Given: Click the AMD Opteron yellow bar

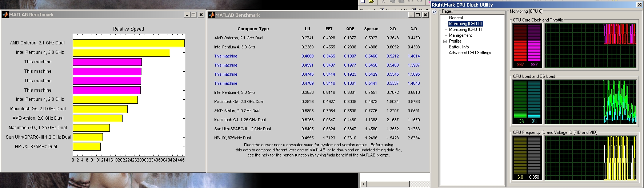Looking at the screenshot, I should point(129,43).
